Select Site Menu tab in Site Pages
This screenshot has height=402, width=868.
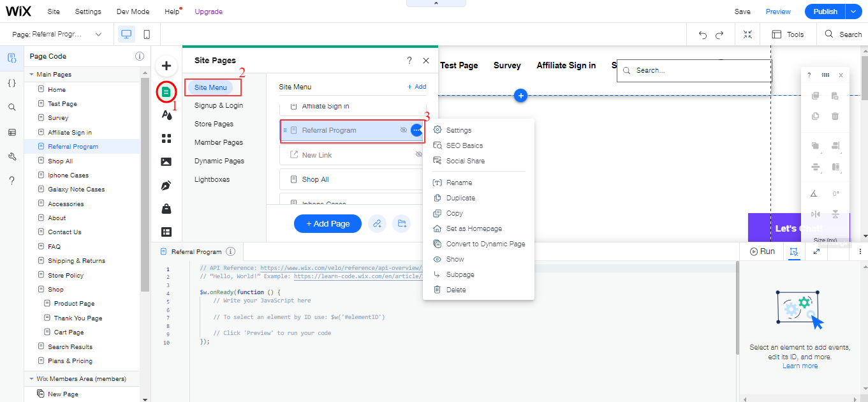pyautogui.click(x=210, y=87)
